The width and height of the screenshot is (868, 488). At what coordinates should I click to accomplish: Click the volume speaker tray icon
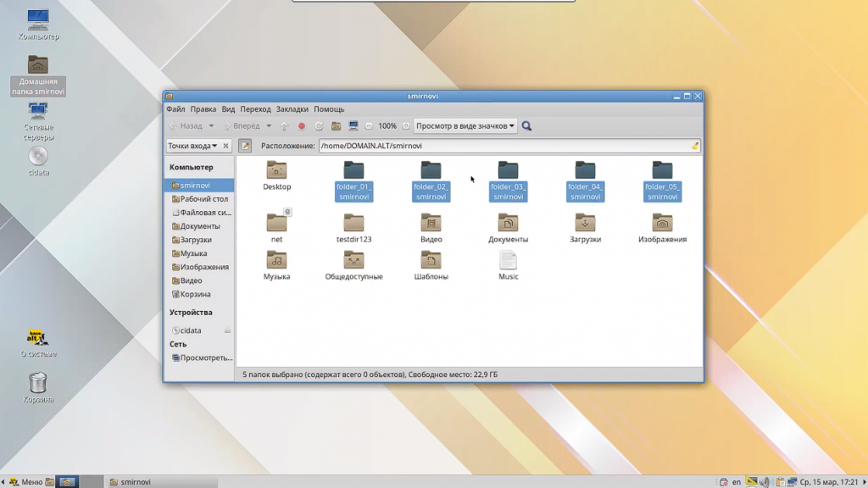point(765,482)
